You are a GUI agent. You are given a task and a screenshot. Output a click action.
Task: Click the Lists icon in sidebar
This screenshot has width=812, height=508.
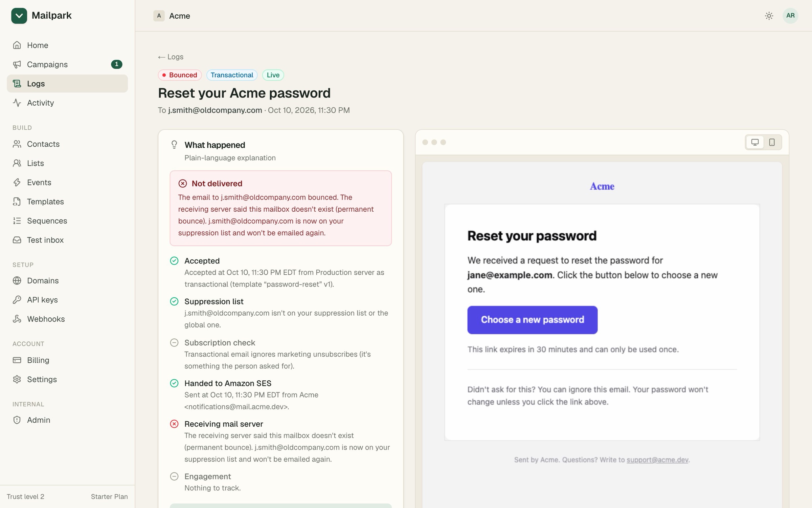tap(17, 163)
